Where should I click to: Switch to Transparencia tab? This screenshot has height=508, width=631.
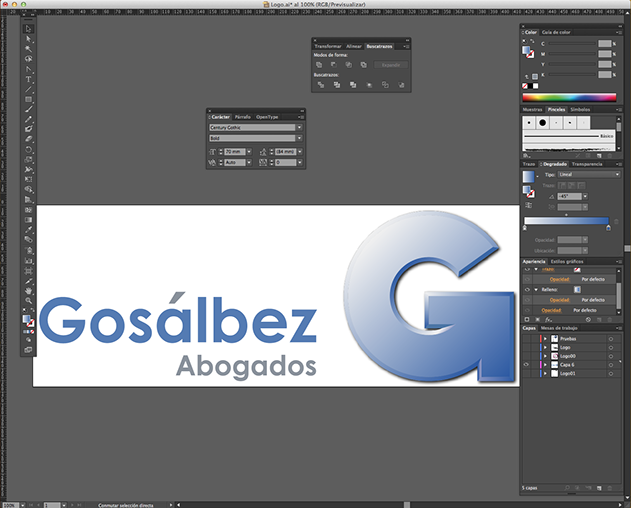pos(587,164)
